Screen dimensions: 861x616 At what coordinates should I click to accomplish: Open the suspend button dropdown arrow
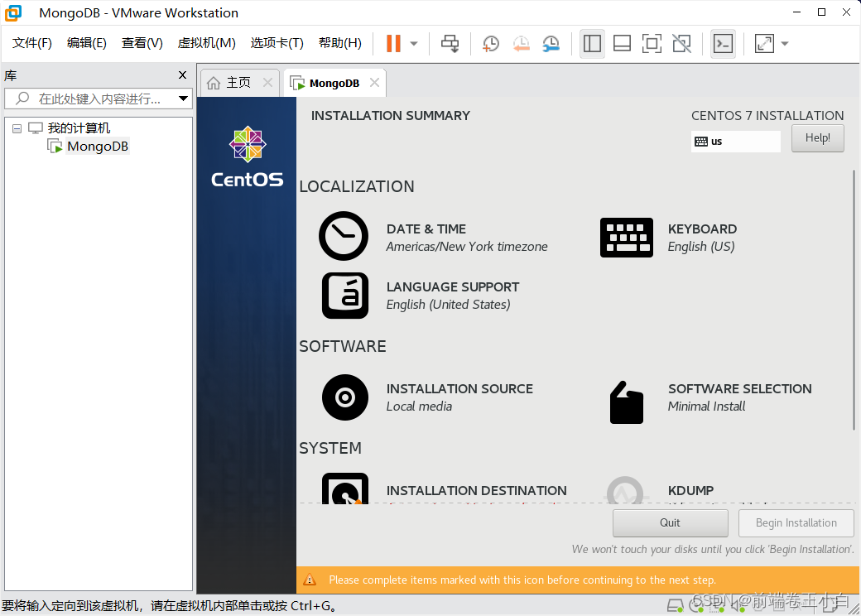(411, 43)
